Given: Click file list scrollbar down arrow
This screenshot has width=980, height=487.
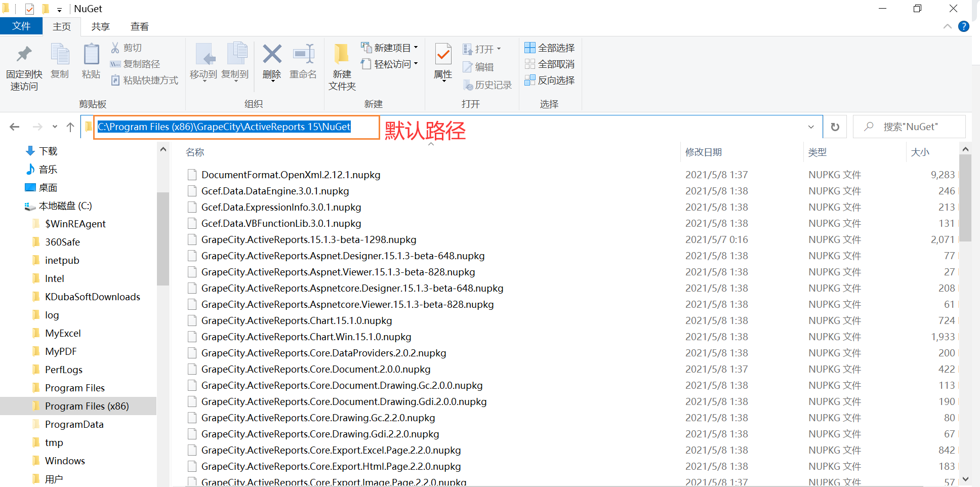Looking at the screenshot, I should pyautogui.click(x=965, y=479).
